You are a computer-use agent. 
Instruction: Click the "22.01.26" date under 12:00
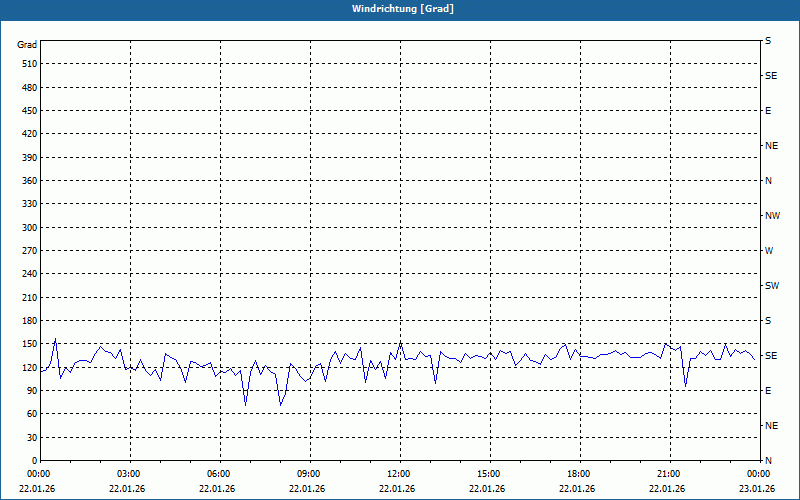397,489
